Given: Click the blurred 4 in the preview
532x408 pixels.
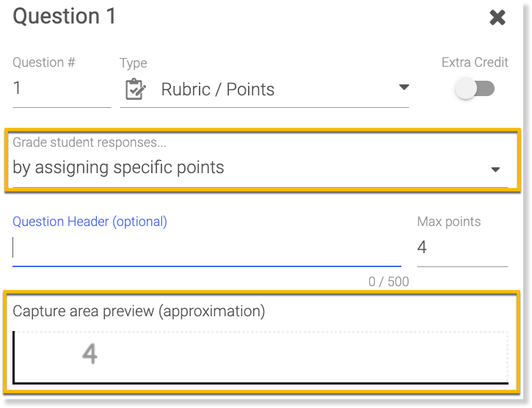Looking at the screenshot, I should (x=90, y=354).
